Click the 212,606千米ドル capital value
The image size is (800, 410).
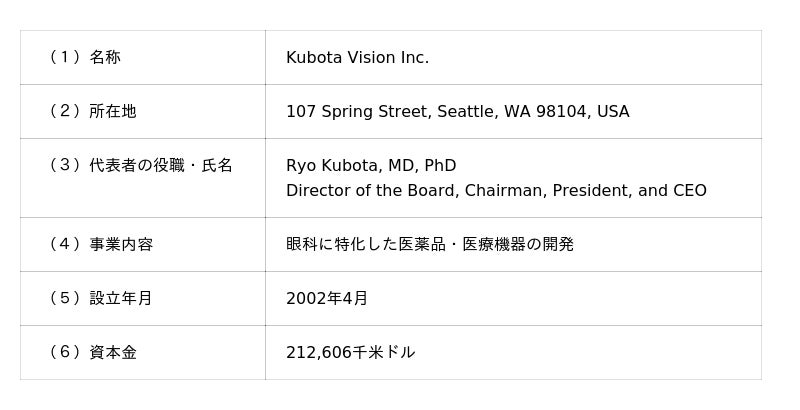350,353
